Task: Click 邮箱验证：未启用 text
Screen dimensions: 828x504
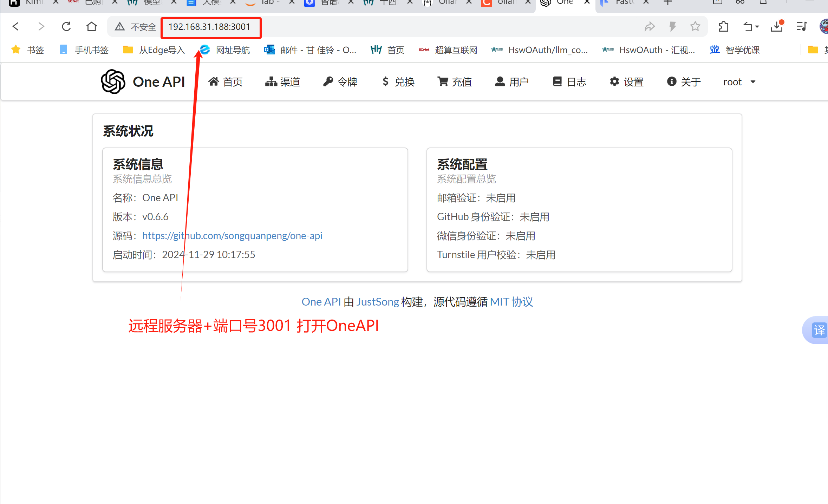Action: 476,198
